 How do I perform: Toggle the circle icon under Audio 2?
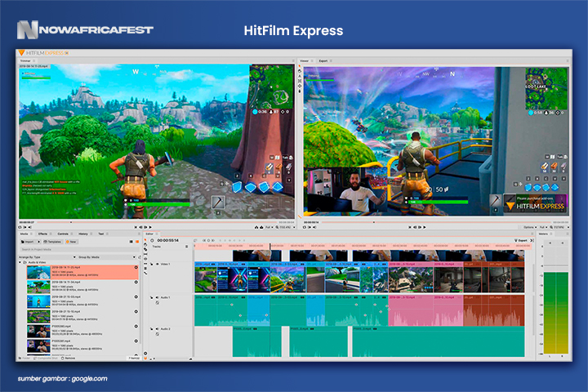tap(157, 334)
